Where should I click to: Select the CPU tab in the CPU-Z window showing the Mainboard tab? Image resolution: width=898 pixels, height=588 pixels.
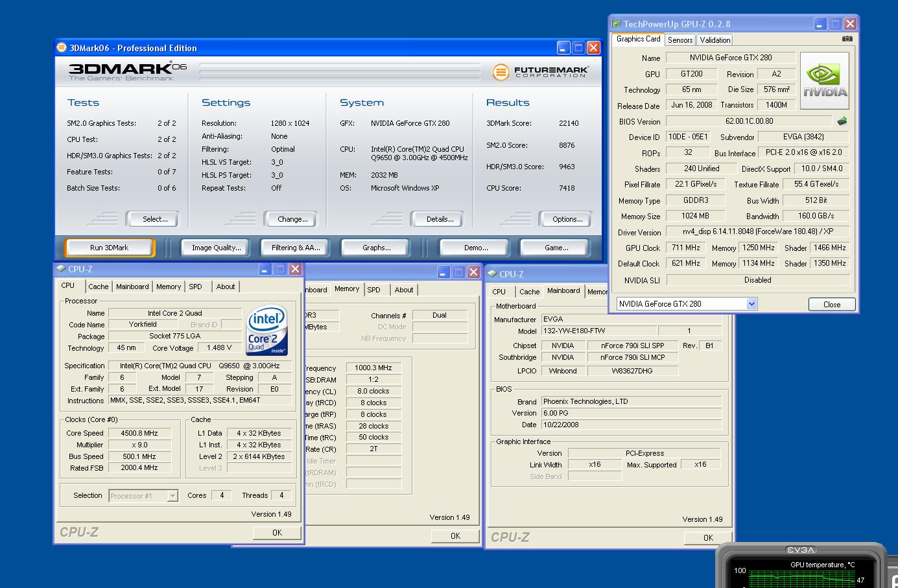coord(499,292)
